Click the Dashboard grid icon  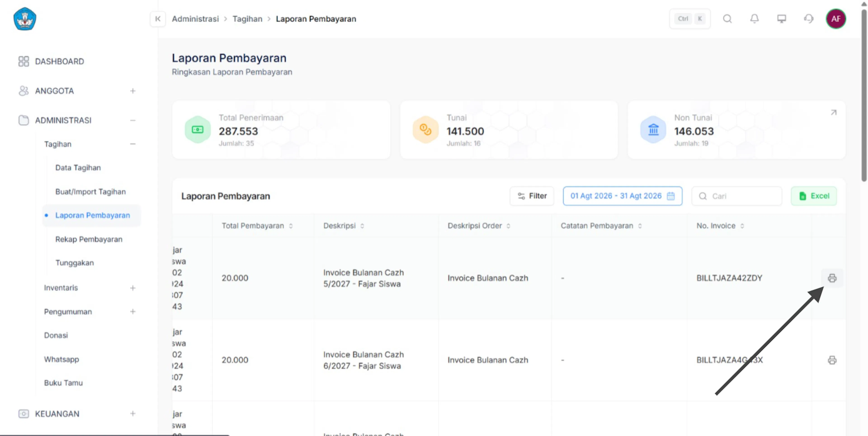coord(24,61)
